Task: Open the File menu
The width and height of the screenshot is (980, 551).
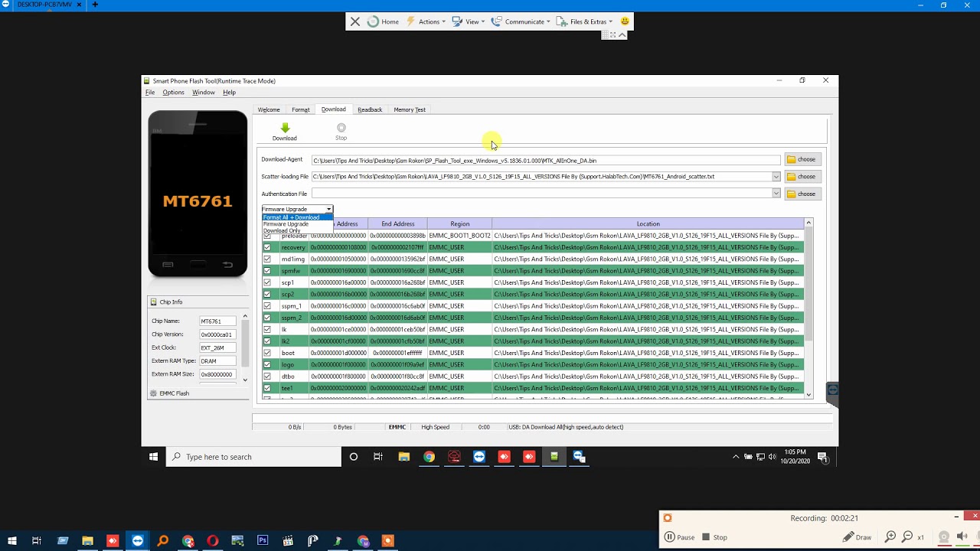Action: pyautogui.click(x=150, y=93)
